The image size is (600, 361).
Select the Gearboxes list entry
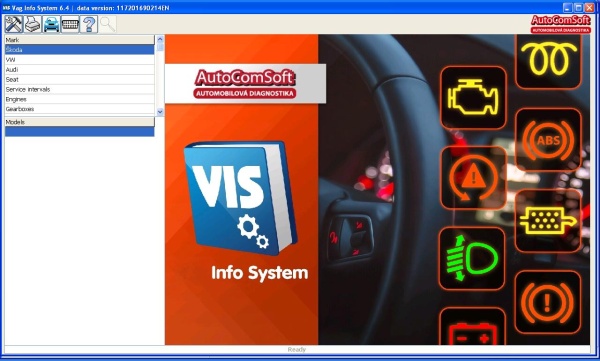(79, 109)
